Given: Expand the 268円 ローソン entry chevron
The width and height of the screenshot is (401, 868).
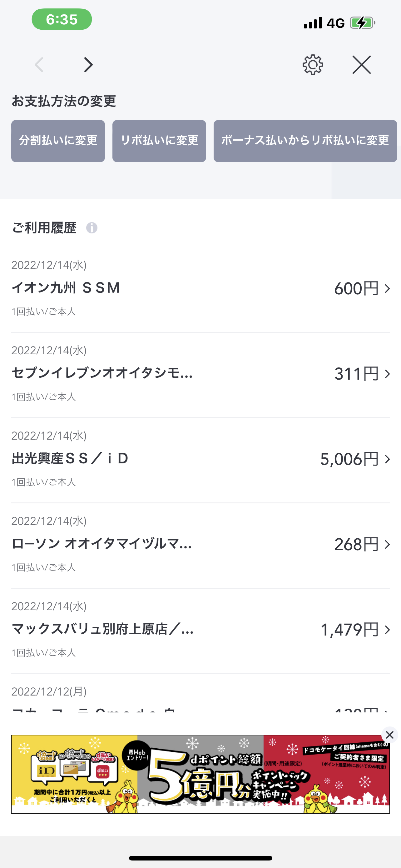Looking at the screenshot, I should point(388,545).
